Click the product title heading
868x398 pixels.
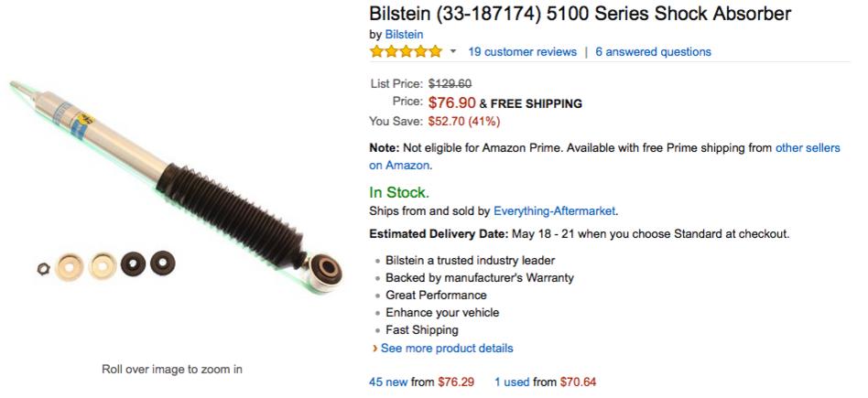[x=580, y=14]
